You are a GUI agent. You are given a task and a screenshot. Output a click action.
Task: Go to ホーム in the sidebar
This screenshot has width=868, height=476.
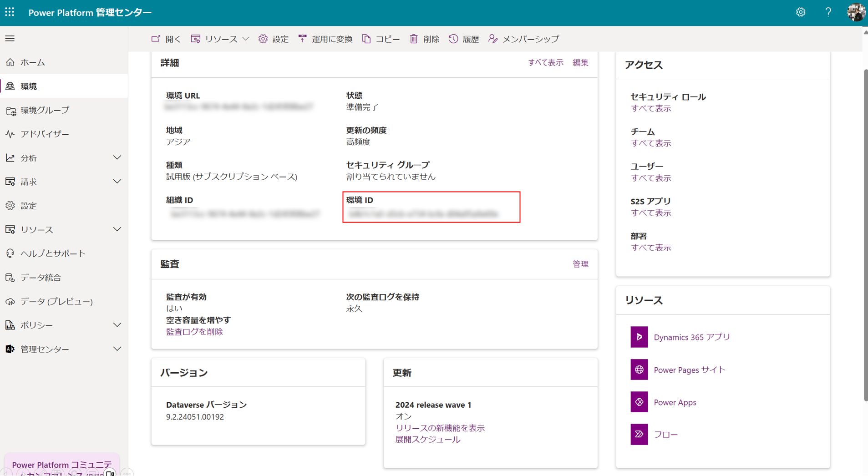coord(64,62)
